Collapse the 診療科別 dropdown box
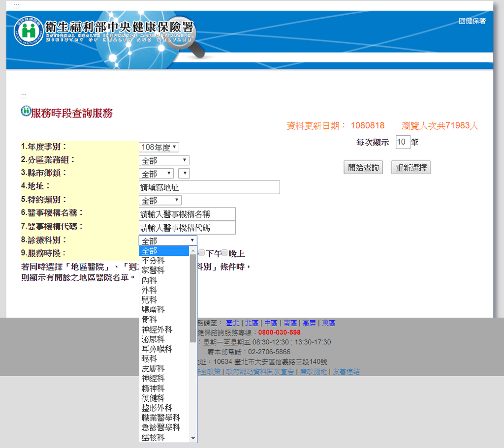Screen dimensions: 504x448 tap(168, 240)
